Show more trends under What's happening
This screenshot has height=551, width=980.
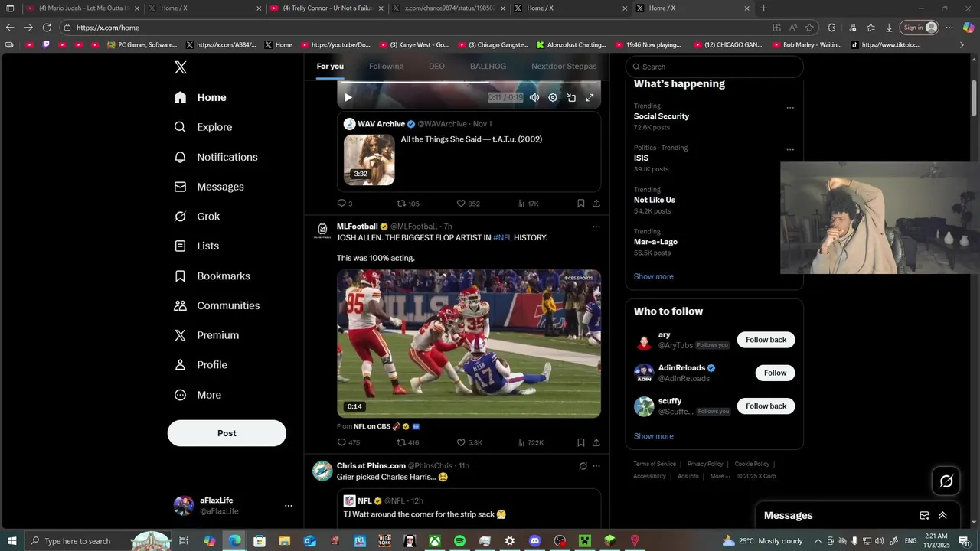(x=653, y=276)
